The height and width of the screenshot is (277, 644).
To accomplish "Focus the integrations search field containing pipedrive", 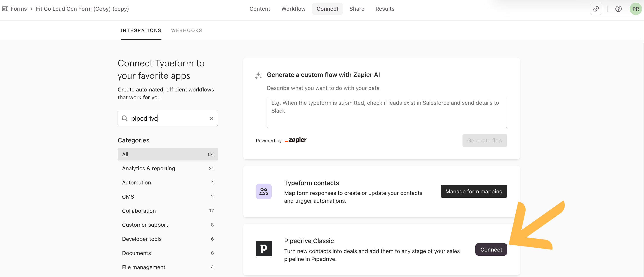I will coord(168,118).
